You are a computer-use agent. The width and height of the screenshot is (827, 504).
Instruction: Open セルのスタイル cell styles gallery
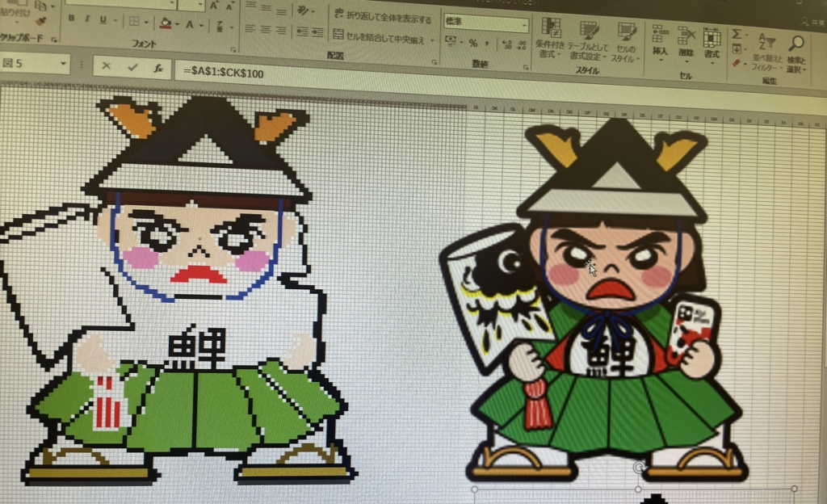pos(625,44)
